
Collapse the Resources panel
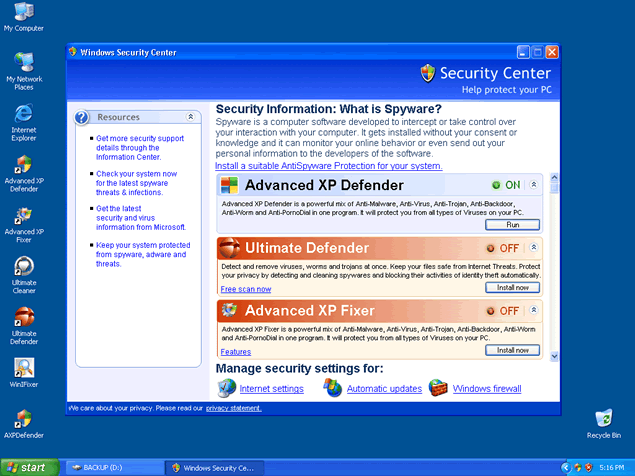[191, 117]
